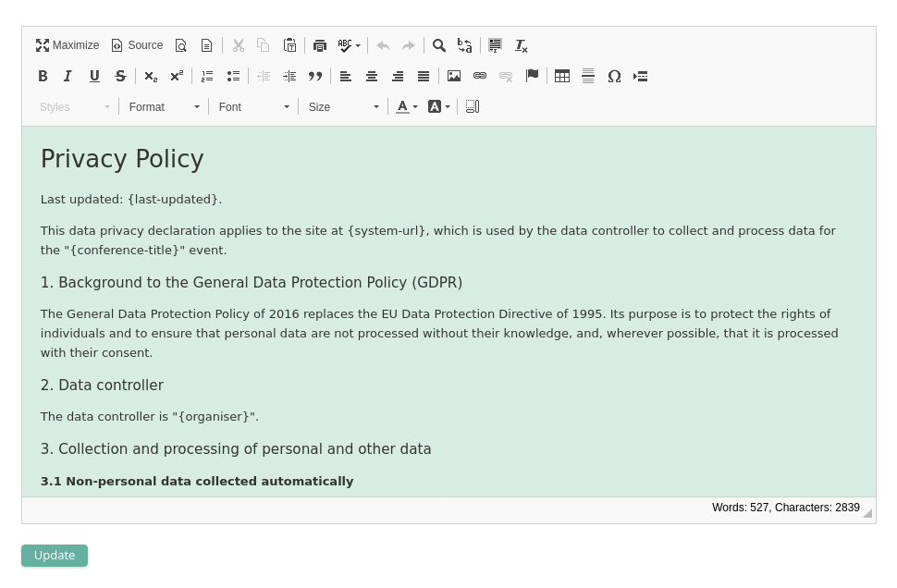
Task: Insert a numbered list
Action: pyautogui.click(x=207, y=77)
